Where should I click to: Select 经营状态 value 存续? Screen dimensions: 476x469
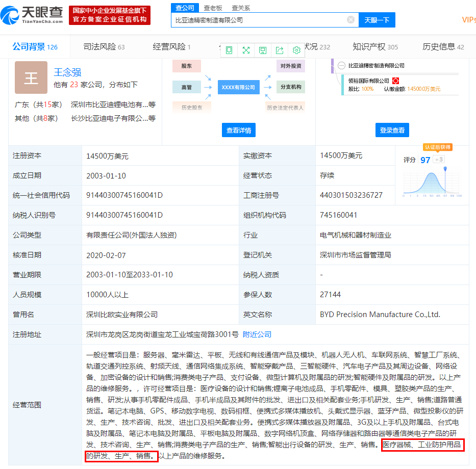pos(327,175)
